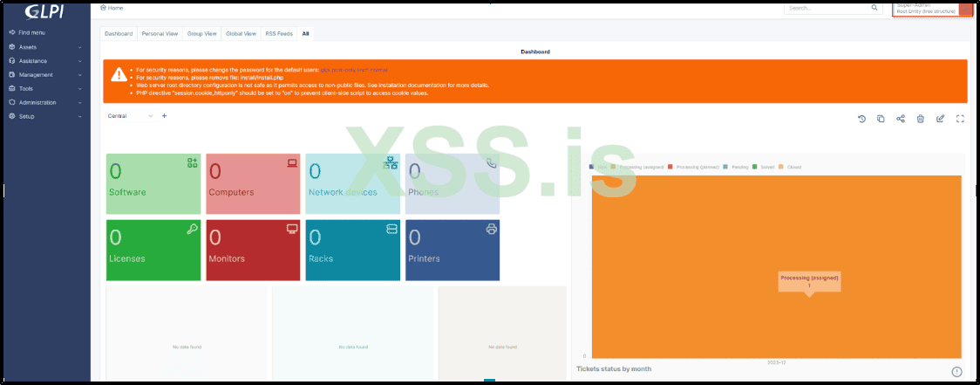
Task: Open the Group View tab
Action: click(x=202, y=34)
